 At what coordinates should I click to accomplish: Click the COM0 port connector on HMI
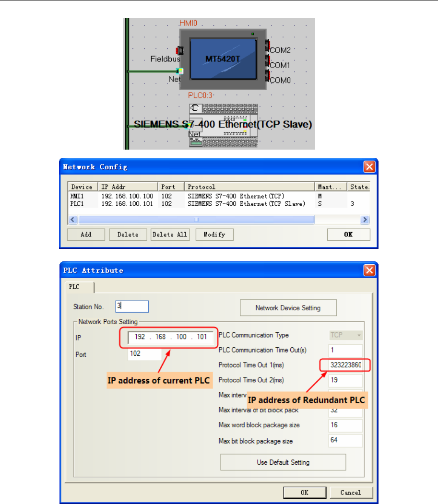pos(267,76)
